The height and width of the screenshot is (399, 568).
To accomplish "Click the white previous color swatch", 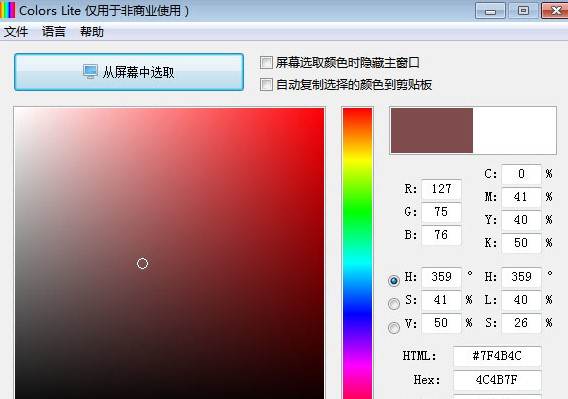I will pos(514,130).
